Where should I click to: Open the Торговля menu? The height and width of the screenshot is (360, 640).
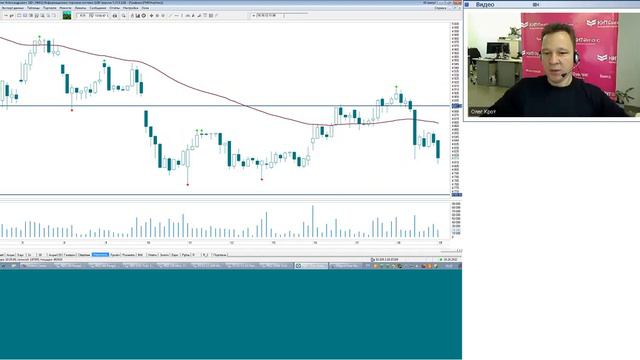[x=50, y=8]
